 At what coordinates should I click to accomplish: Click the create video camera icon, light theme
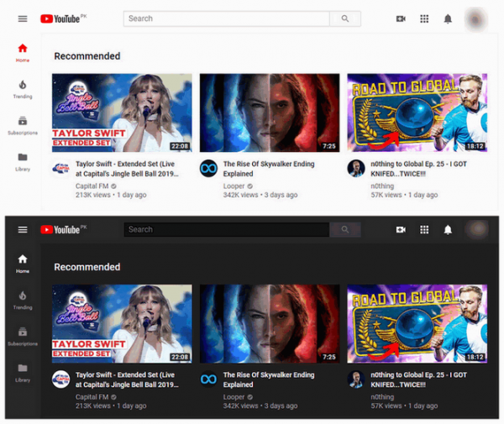click(x=401, y=19)
